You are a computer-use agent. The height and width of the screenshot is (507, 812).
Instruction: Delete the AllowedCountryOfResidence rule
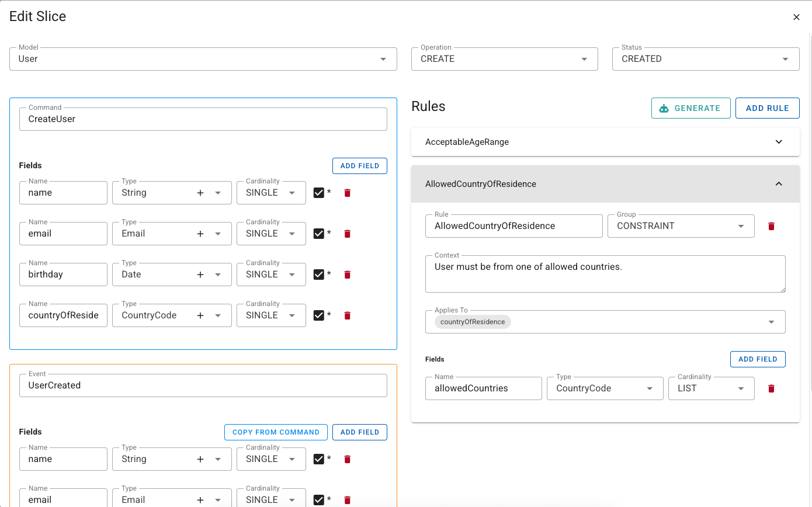[x=771, y=226]
